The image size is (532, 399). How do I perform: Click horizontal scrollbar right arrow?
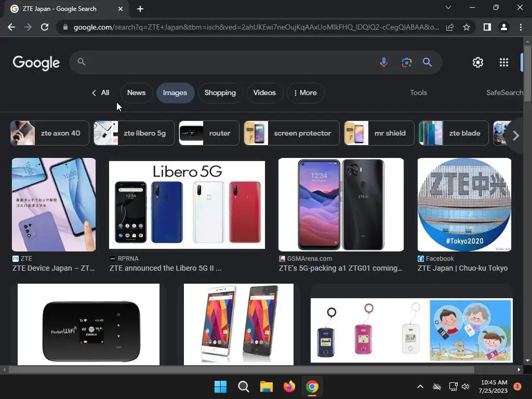pos(519,369)
